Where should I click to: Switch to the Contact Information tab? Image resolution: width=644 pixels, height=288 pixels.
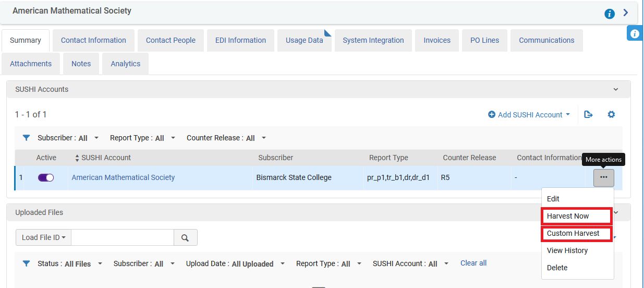(x=93, y=40)
